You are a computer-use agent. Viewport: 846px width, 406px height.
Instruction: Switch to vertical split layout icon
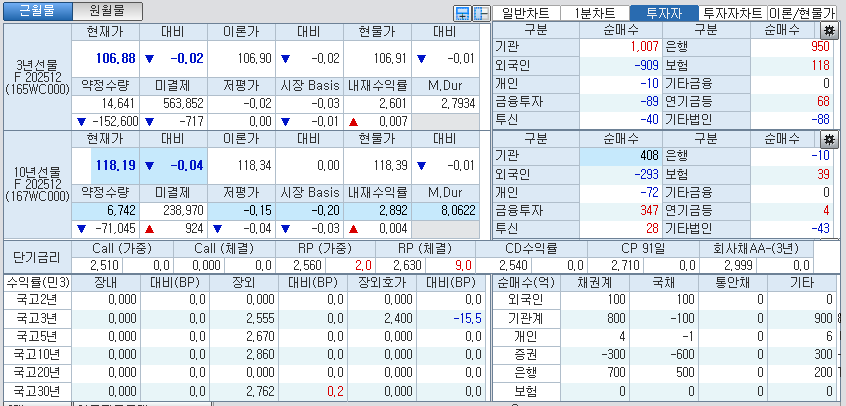pyautogui.click(x=481, y=13)
